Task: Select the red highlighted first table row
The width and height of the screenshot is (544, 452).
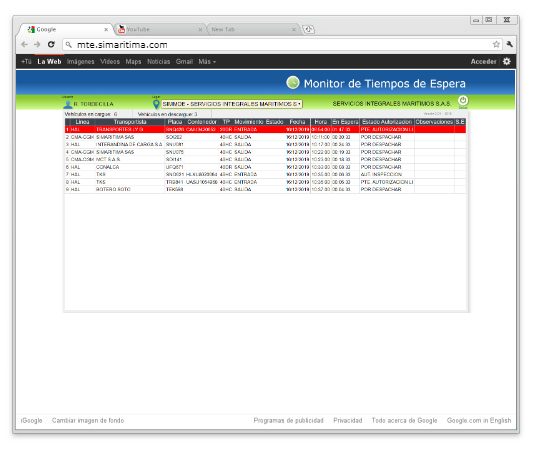Action: (265, 129)
